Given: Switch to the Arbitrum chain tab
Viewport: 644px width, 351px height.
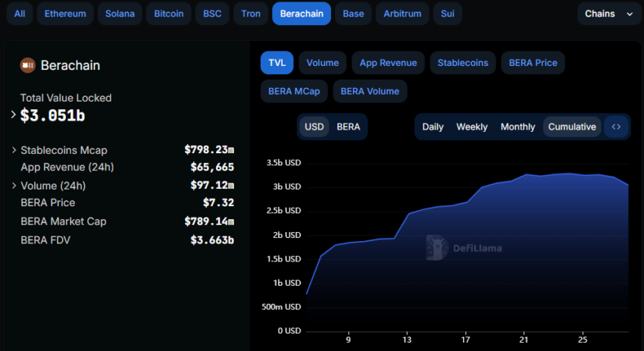Looking at the screenshot, I should 402,14.
